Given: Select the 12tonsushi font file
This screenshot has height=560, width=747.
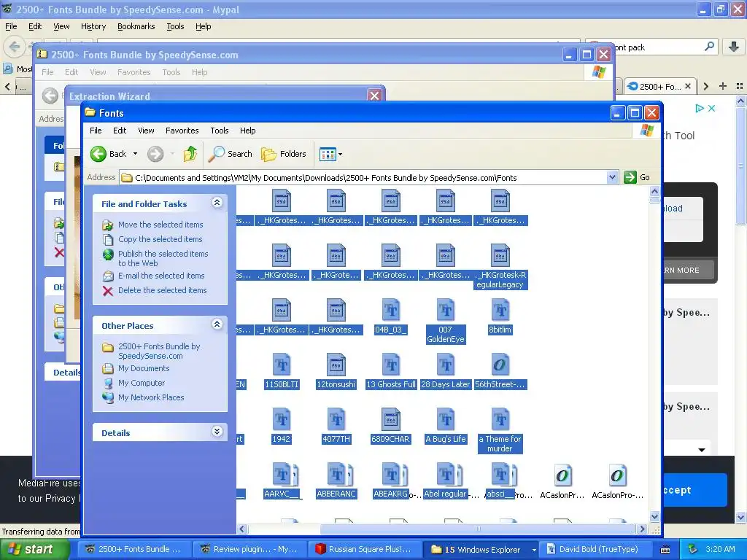Looking at the screenshot, I should [x=336, y=371].
